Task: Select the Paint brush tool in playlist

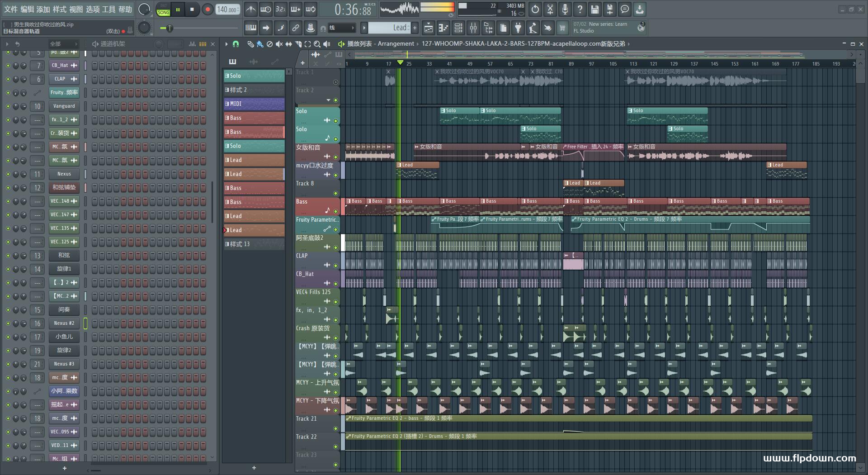Action: pyautogui.click(x=259, y=44)
